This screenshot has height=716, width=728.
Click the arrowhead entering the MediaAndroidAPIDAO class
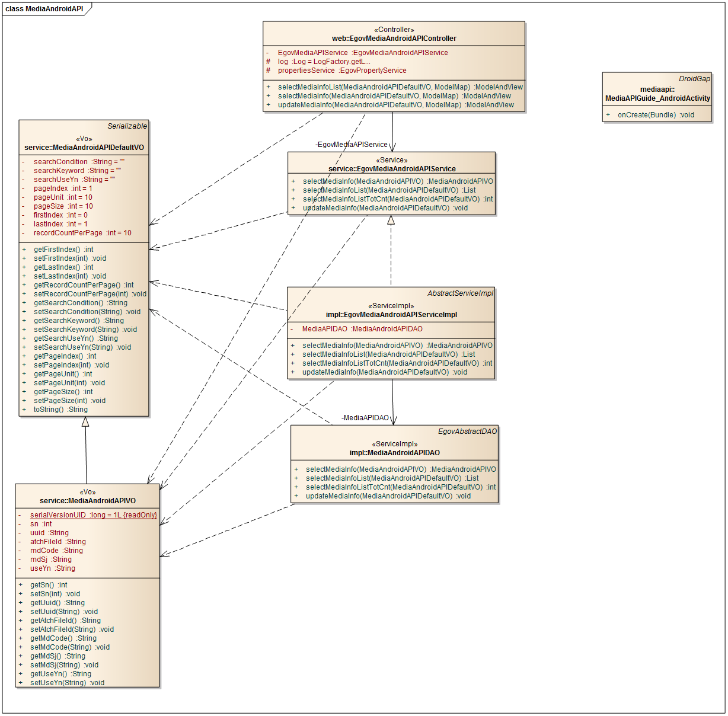(x=394, y=420)
